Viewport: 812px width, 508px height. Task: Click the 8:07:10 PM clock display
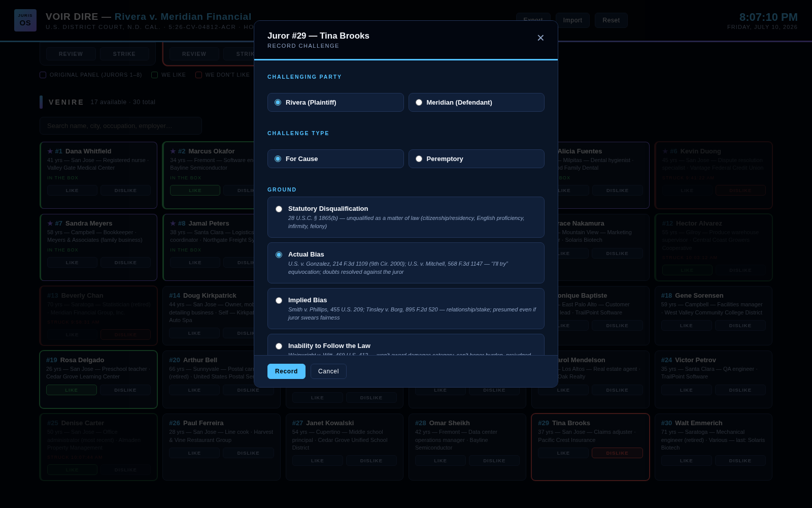pyautogui.click(x=768, y=17)
